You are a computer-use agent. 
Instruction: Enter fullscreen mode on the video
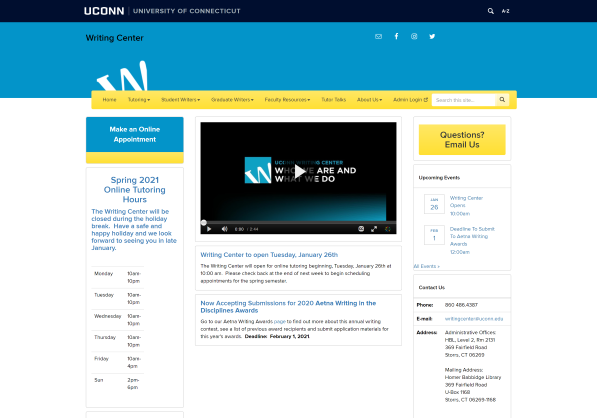374,229
